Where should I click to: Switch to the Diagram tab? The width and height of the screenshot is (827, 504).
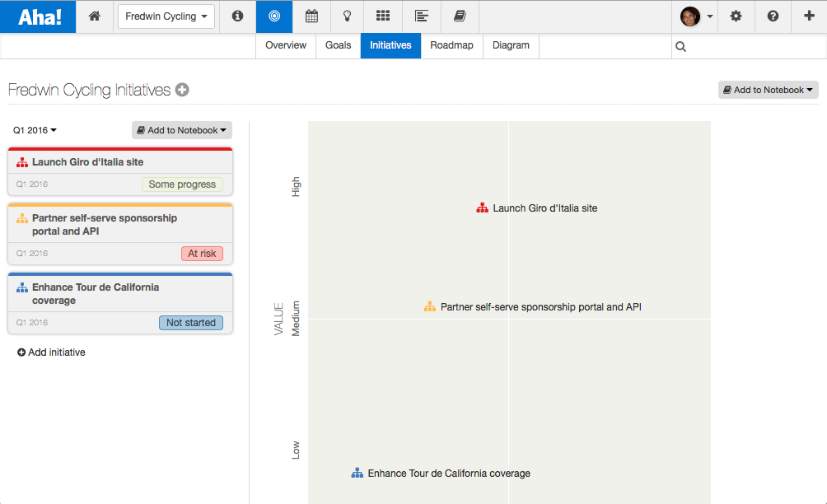point(511,45)
